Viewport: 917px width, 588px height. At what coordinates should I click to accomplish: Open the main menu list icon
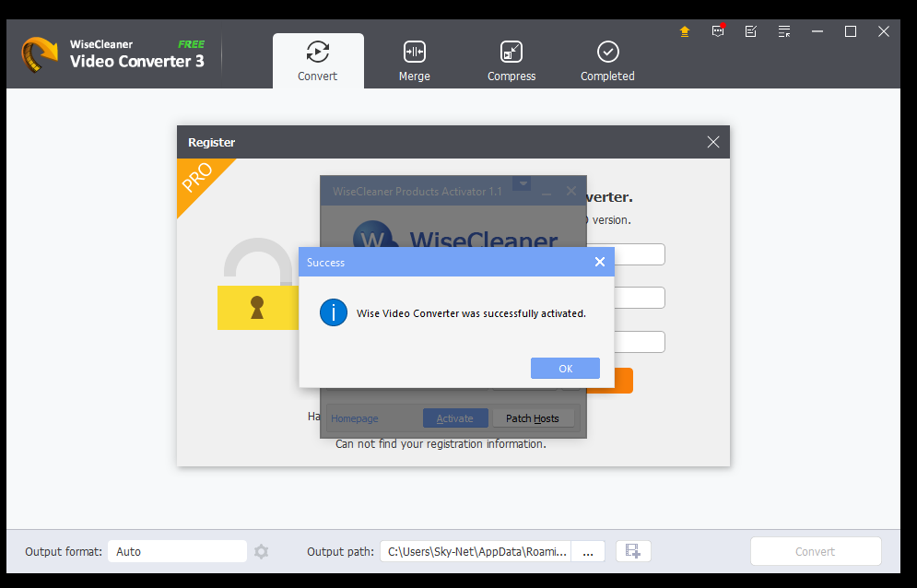(x=784, y=31)
